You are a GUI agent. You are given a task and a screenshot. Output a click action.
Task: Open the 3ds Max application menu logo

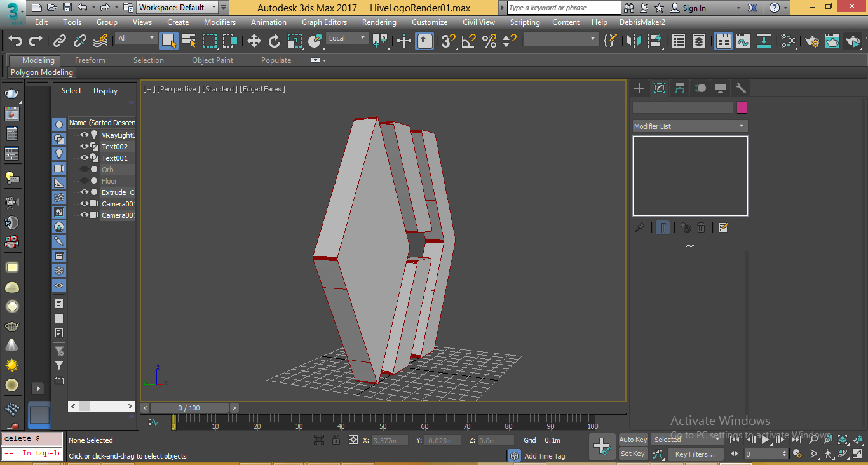pyautogui.click(x=13, y=12)
